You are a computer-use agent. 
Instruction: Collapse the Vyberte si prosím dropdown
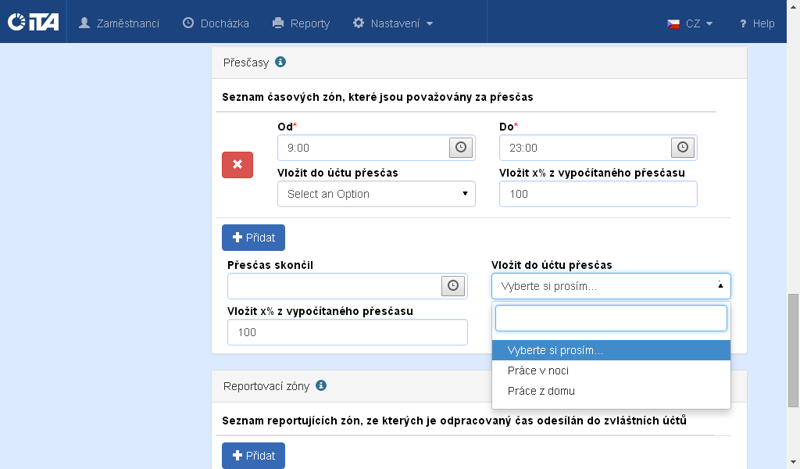coord(611,286)
